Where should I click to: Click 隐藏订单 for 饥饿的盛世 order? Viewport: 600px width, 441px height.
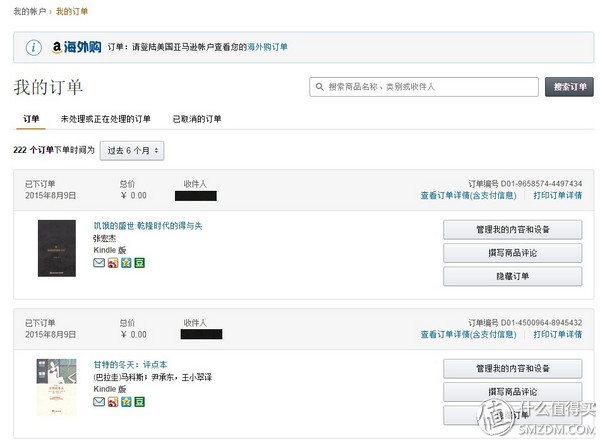513,276
